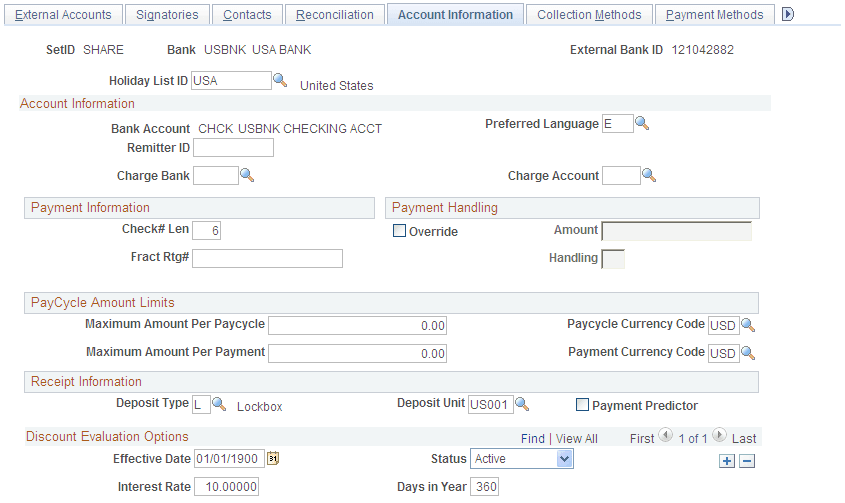Click the Holiday List ID field
Screen dimensions: 845x503
pyautogui.click(x=231, y=81)
